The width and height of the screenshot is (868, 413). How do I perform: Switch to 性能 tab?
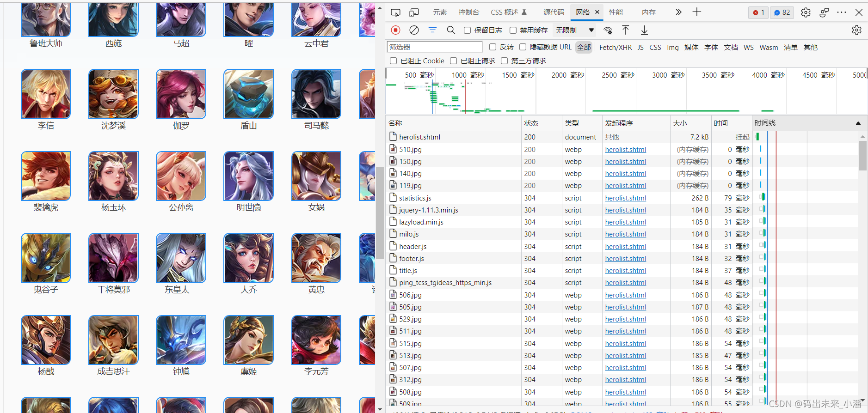(x=616, y=12)
